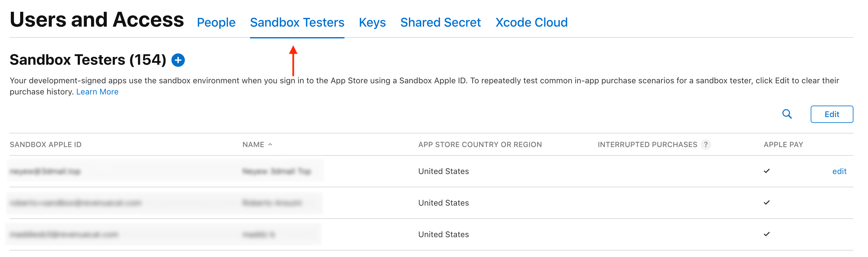The height and width of the screenshot is (257, 868).
Task: Open the search magnifier for sandbox testers
Action: [x=787, y=114]
